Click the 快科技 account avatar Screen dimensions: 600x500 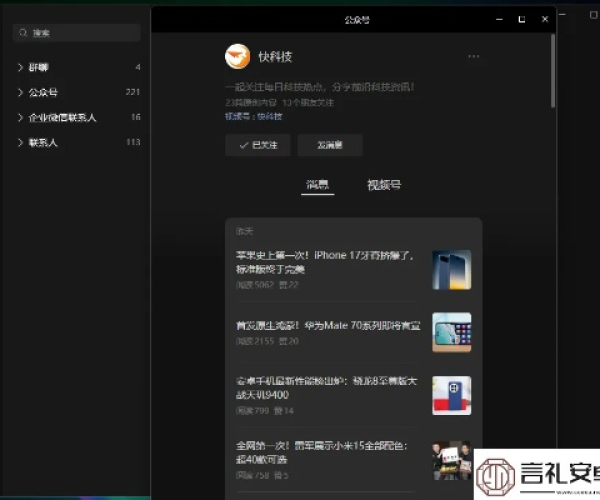point(237,57)
